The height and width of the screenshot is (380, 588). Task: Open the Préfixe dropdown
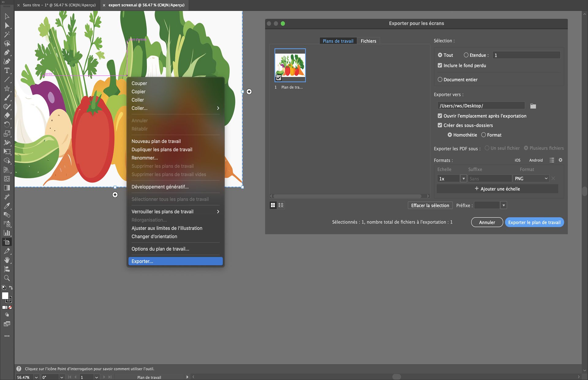[x=503, y=205]
